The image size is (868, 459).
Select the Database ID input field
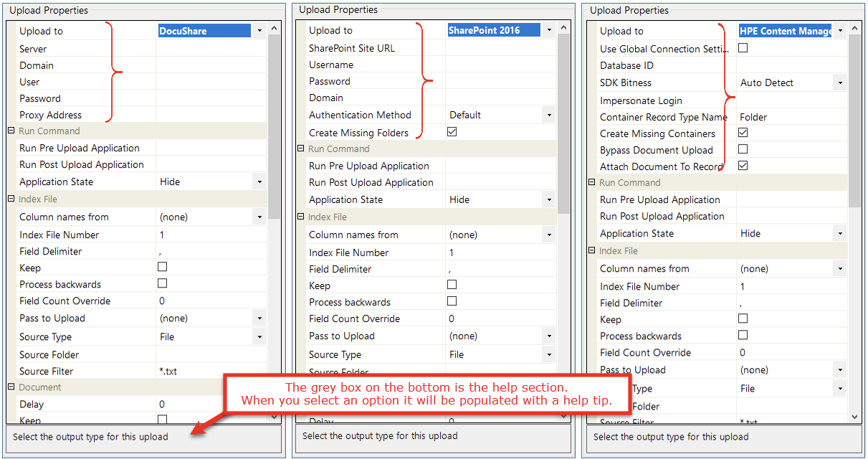[x=791, y=65]
